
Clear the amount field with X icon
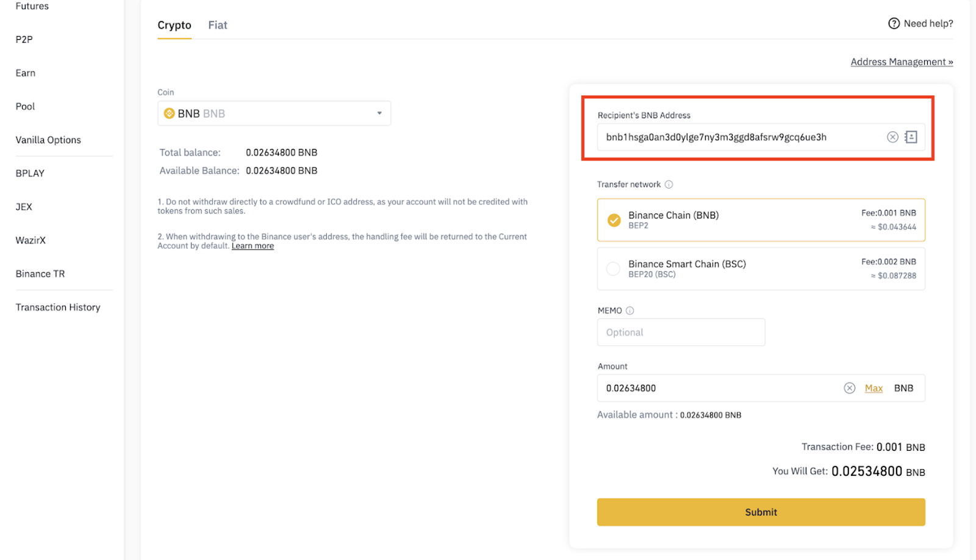(x=849, y=388)
